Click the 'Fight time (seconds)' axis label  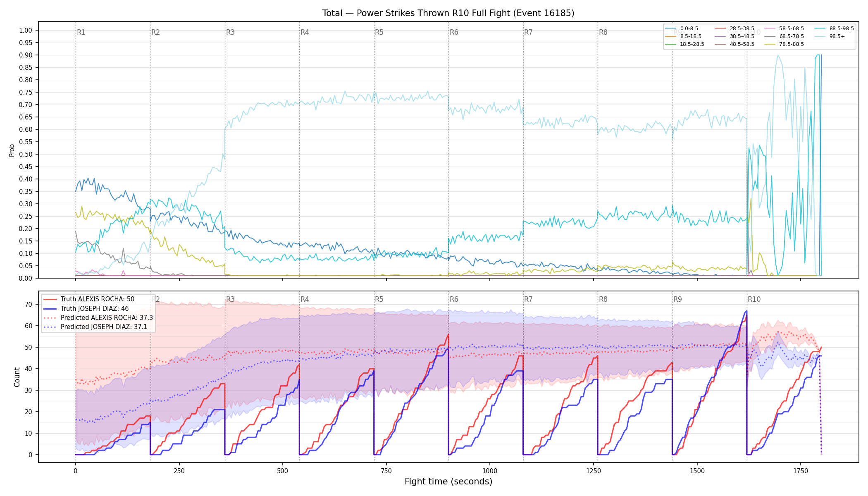point(448,482)
